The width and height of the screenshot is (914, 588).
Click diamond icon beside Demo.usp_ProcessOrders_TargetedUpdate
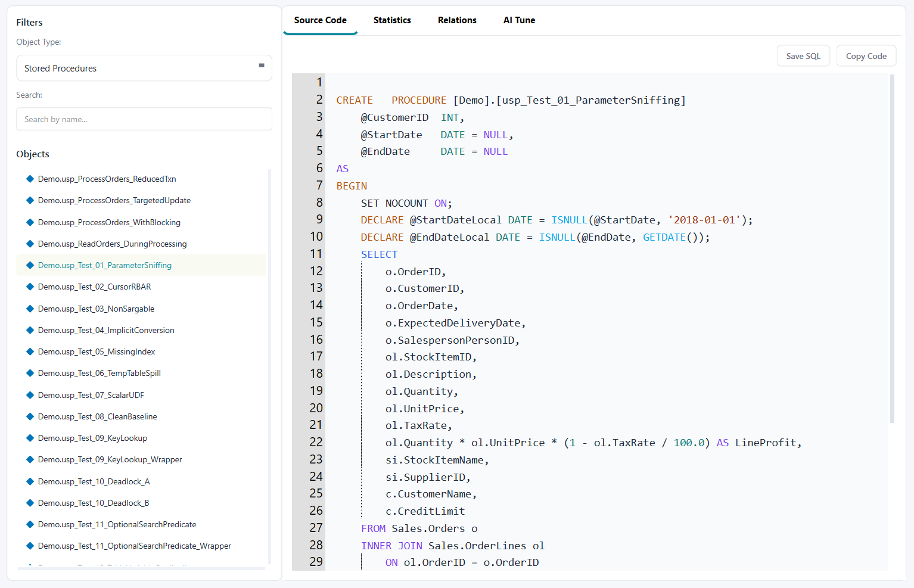pyautogui.click(x=30, y=200)
